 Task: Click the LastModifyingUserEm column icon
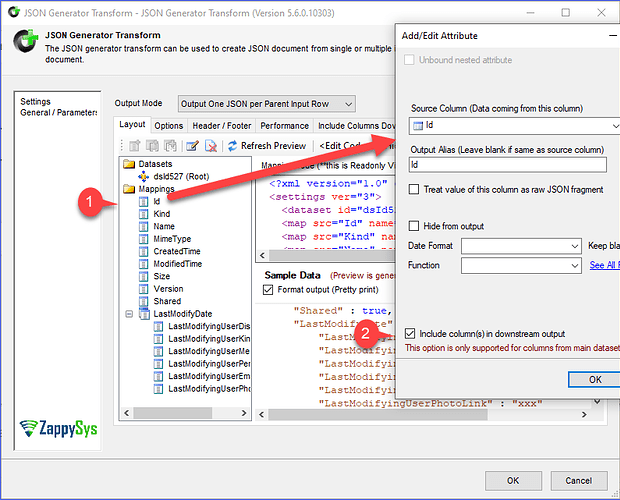(158, 376)
